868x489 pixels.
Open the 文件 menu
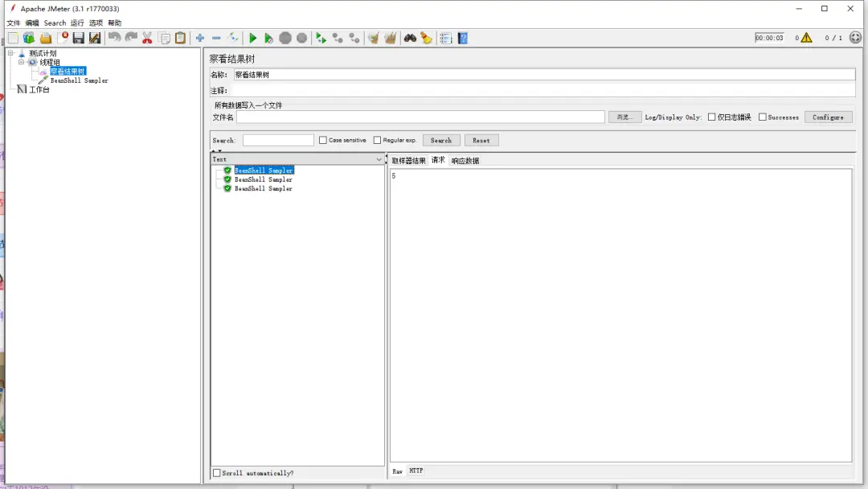(x=14, y=23)
